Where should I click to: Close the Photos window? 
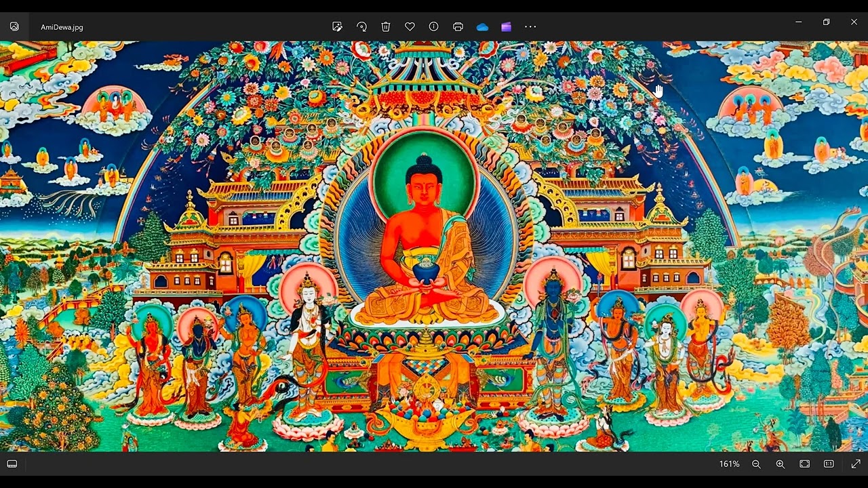854,22
